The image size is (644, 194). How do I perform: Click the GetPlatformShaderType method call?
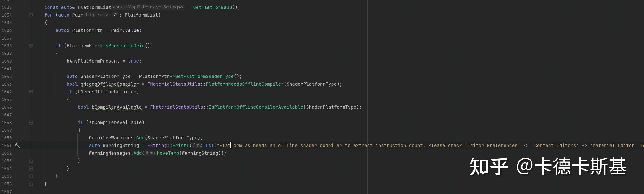click(204, 76)
